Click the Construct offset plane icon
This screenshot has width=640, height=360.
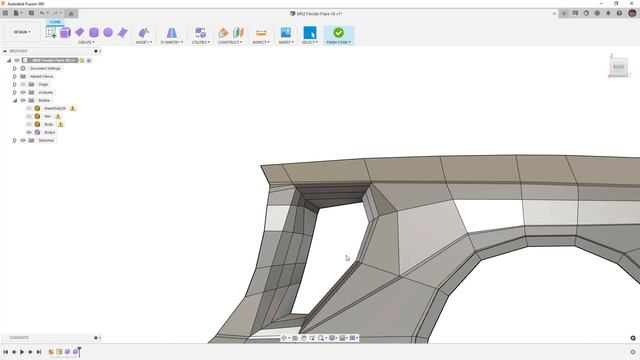tap(223, 32)
